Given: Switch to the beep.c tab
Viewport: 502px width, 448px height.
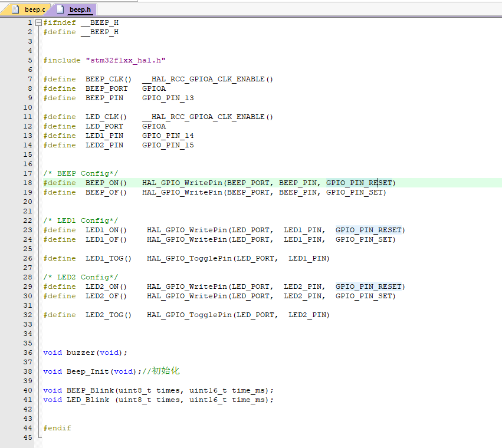Looking at the screenshot, I should coord(34,9).
